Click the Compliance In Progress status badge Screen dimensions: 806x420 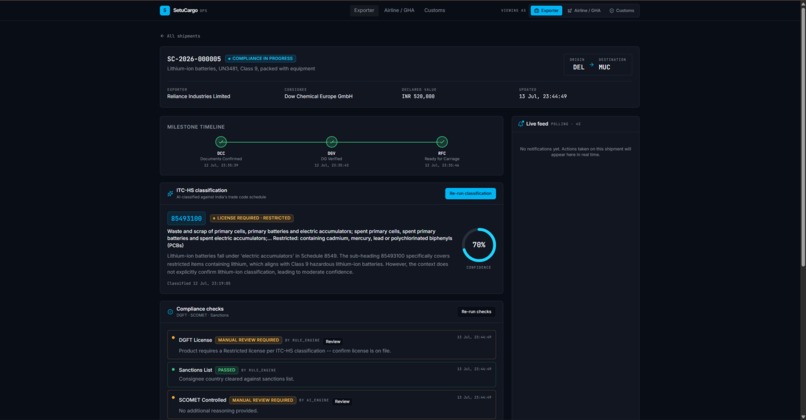point(261,59)
